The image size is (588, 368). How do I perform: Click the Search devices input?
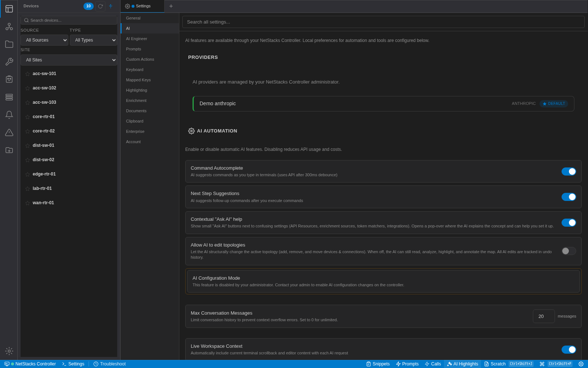click(x=69, y=20)
